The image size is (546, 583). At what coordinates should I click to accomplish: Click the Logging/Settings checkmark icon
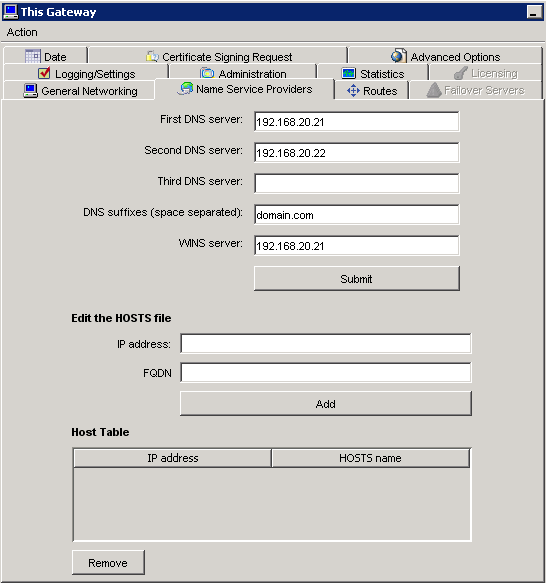(x=44, y=73)
